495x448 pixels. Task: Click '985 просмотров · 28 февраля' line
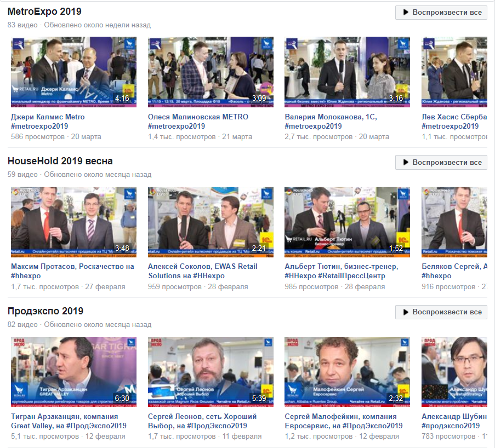(335, 287)
